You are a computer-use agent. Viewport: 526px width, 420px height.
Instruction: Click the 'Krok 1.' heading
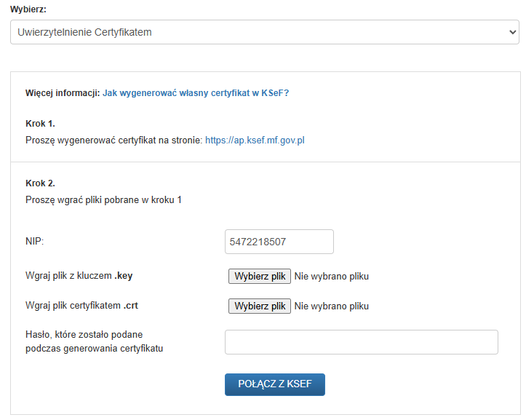tap(40, 124)
